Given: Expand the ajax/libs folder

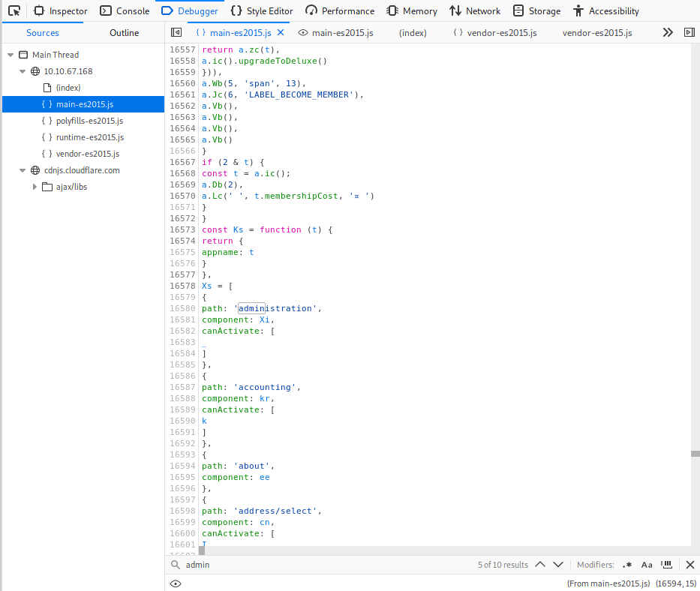Looking at the screenshot, I should (x=35, y=187).
